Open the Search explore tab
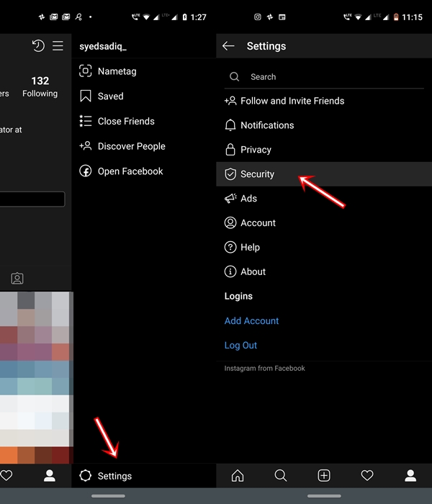This screenshot has height=504, width=432. [281, 475]
